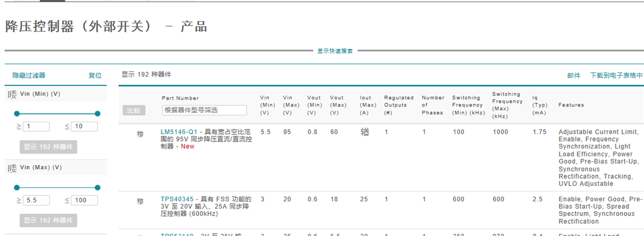Click Iq value 1.75 in LM5146-Q1 row
Screen dimensions: 644x236
click(x=539, y=132)
